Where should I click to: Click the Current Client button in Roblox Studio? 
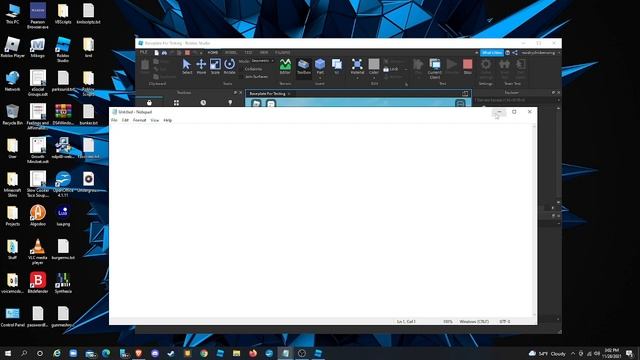(435, 68)
